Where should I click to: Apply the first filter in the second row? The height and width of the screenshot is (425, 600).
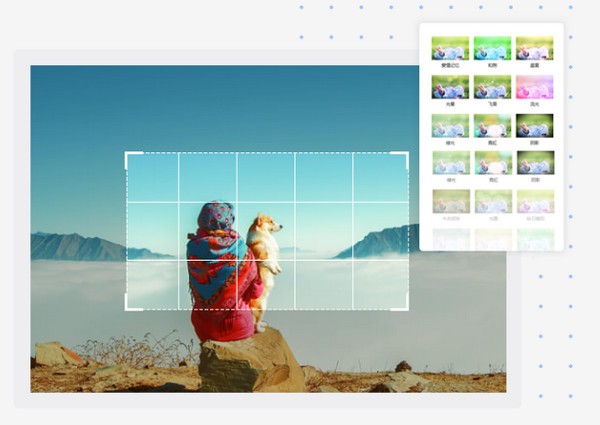450,87
